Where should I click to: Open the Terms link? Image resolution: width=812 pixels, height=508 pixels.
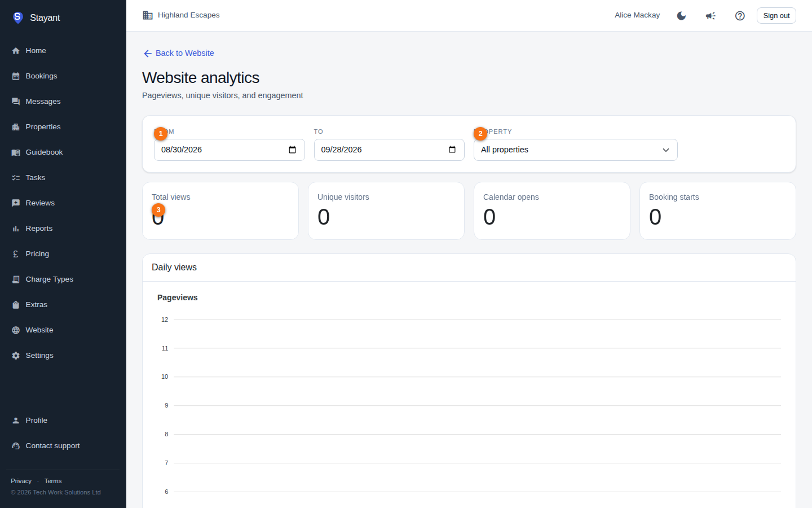(x=53, y=481)
